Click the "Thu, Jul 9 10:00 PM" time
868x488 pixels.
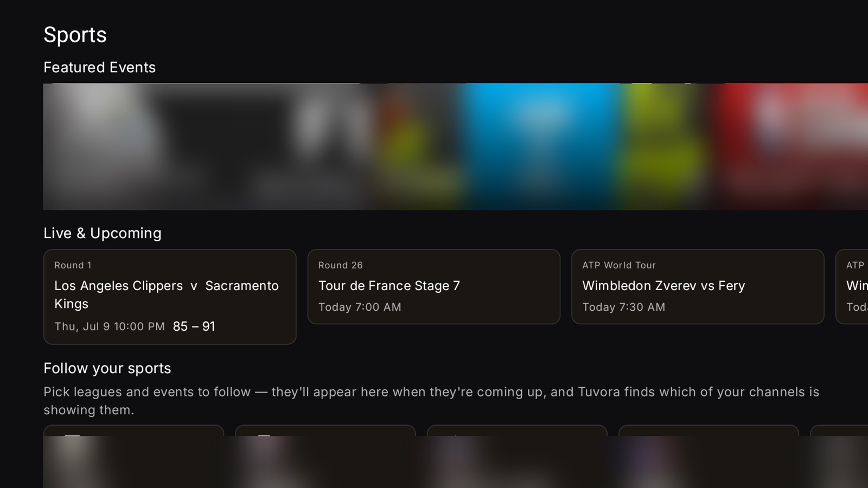pos(110,326)
